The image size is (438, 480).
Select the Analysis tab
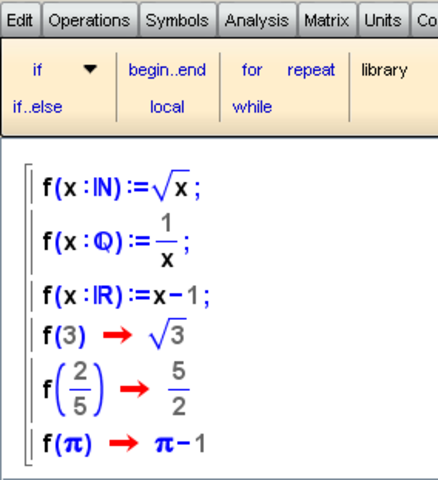257,20
